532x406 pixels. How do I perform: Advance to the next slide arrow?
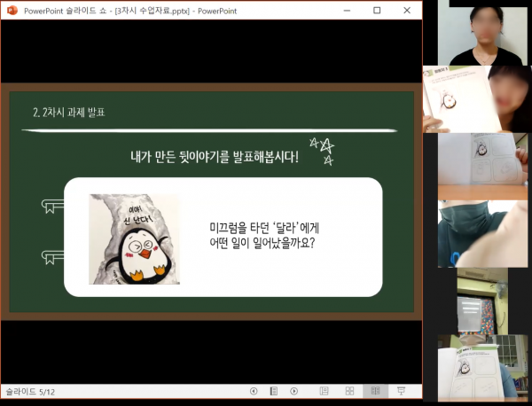click(x=294, y=391)
